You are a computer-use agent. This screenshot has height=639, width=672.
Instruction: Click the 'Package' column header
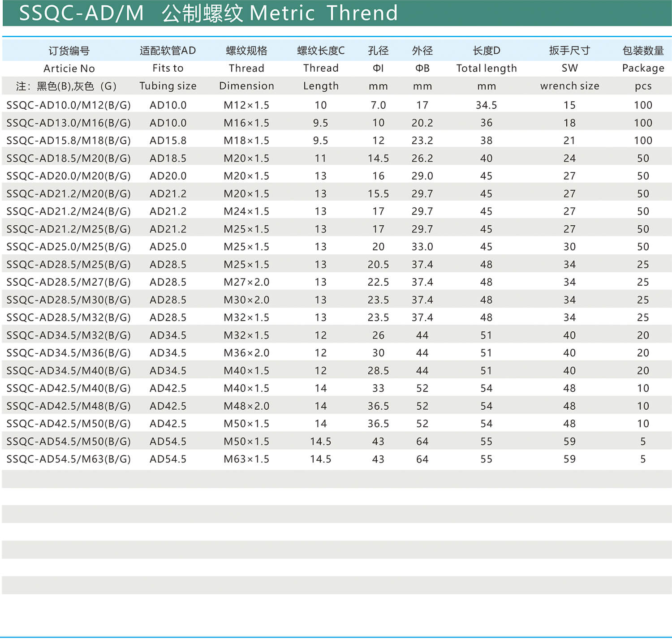click(643, 69)
